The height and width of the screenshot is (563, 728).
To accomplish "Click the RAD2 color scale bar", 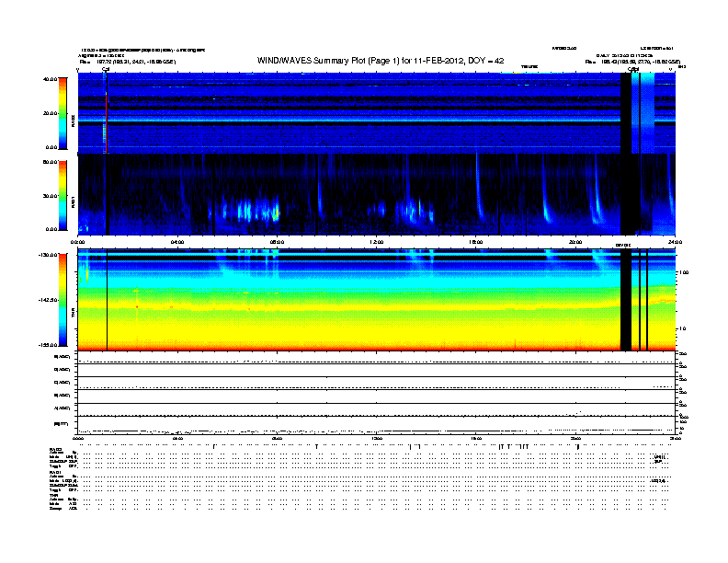I will coord(63,113).
